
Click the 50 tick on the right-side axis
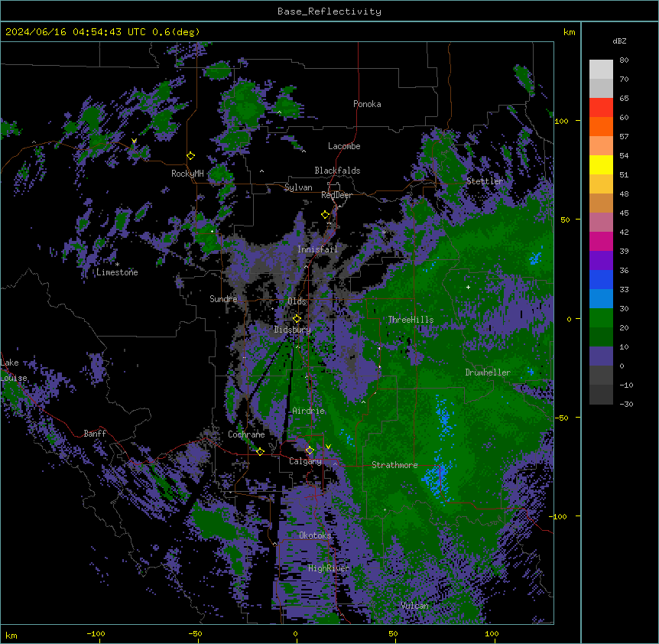[x=565, y=220]
